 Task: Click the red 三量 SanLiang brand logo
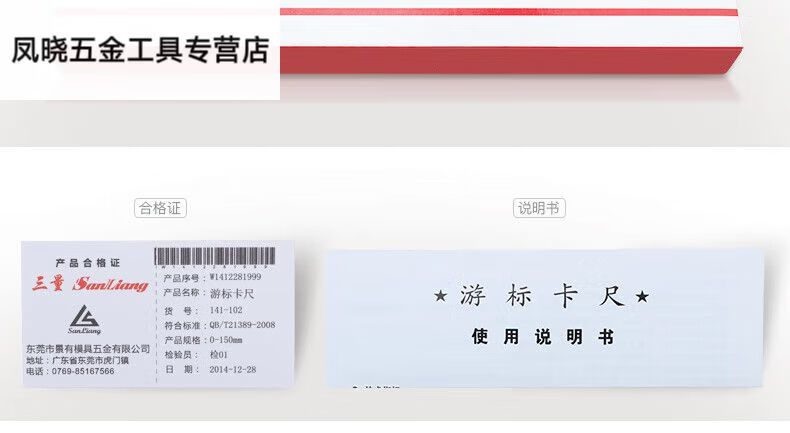coord(91,284)
